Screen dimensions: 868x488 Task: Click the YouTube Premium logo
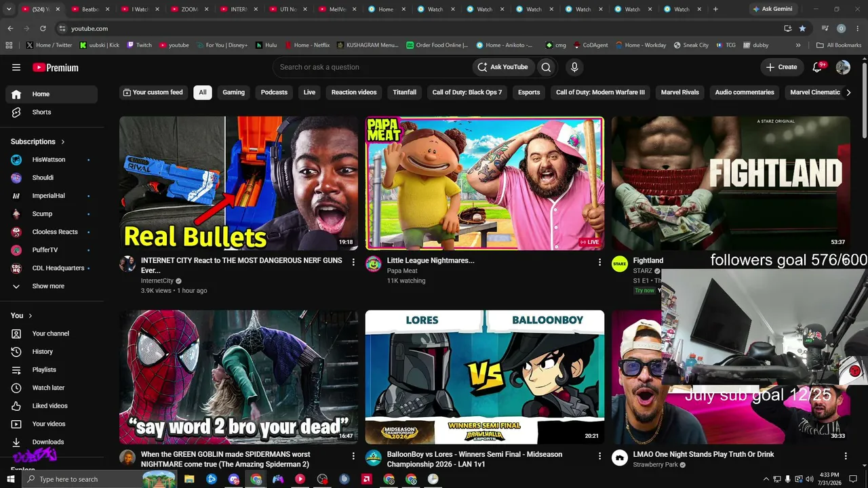pos(56,67)
